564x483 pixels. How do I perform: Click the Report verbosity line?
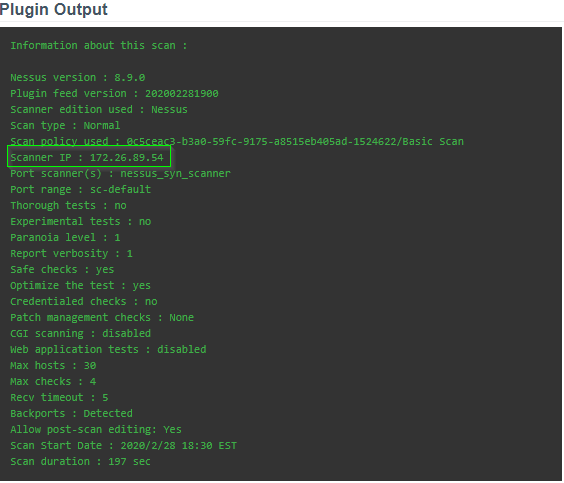tap(72, 254)
